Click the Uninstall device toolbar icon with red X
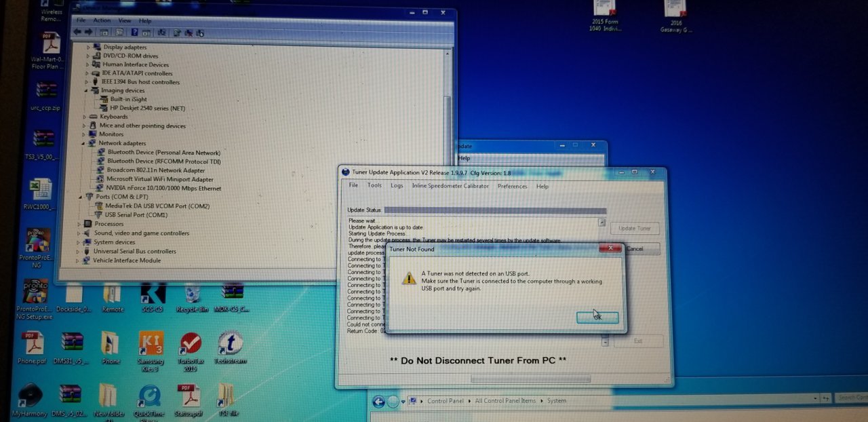868x422 pixels. click(x=189, y=32)
